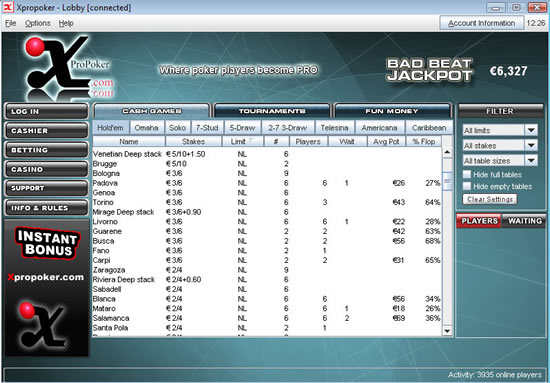The width and height of the screenshot is (550, 383).
Task: Open the Options menu
Action: 38,23
